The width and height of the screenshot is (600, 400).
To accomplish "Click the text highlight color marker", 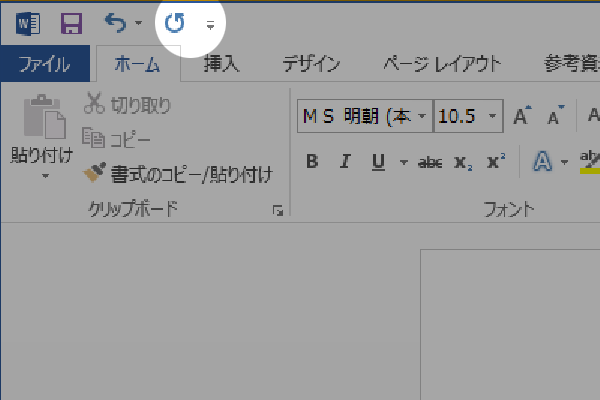I will 590,162.
